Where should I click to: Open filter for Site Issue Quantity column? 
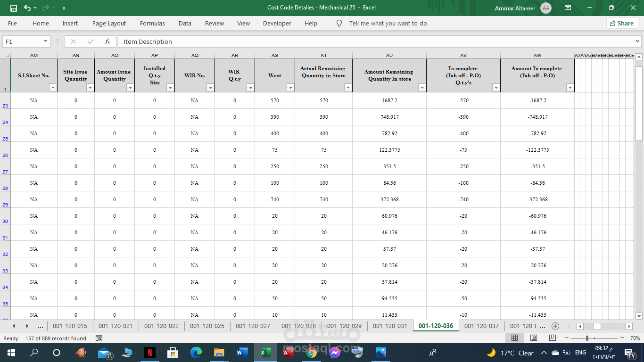90,88
